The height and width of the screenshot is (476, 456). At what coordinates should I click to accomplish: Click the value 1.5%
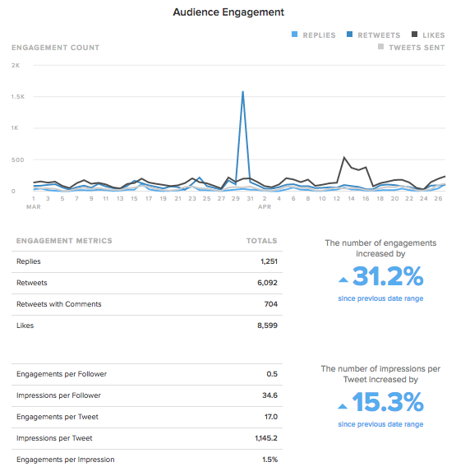click(x=269, y=460)
